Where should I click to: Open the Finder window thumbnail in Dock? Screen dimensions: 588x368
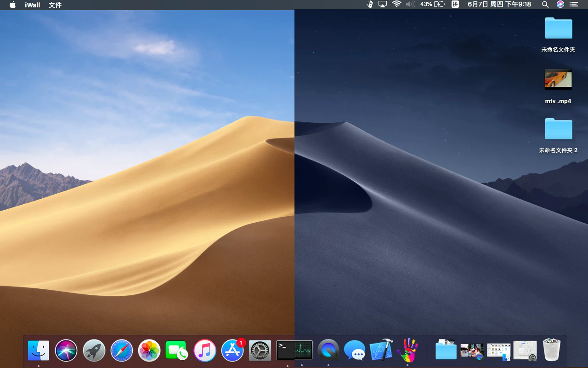pos(499,351)
